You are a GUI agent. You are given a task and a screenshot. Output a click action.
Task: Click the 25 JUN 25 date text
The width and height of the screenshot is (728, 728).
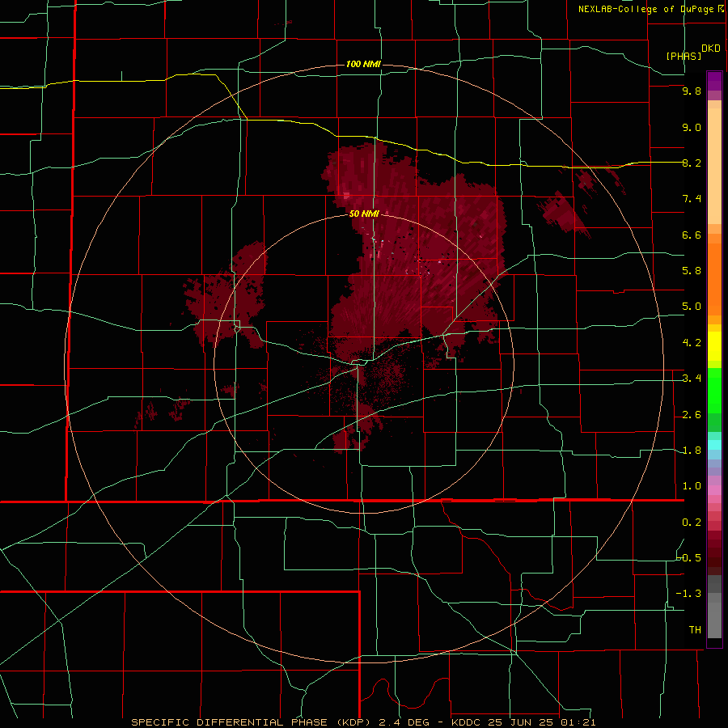[x=520, y=722]
